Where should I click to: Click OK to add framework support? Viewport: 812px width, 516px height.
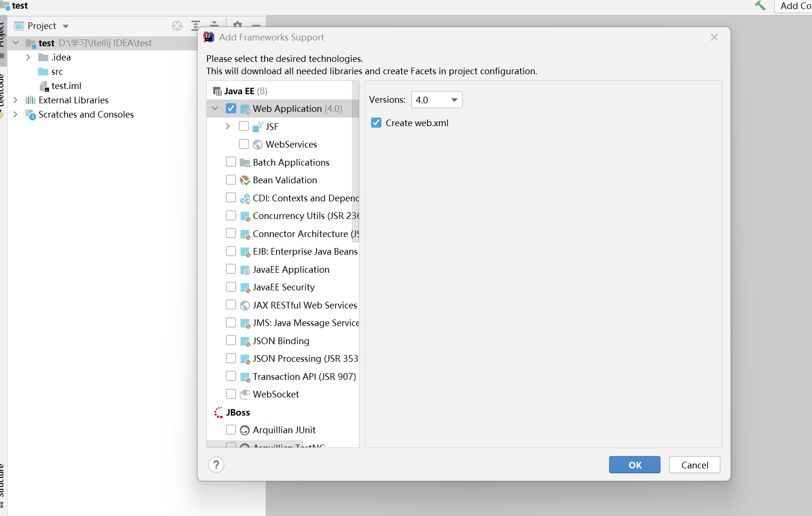634,465
